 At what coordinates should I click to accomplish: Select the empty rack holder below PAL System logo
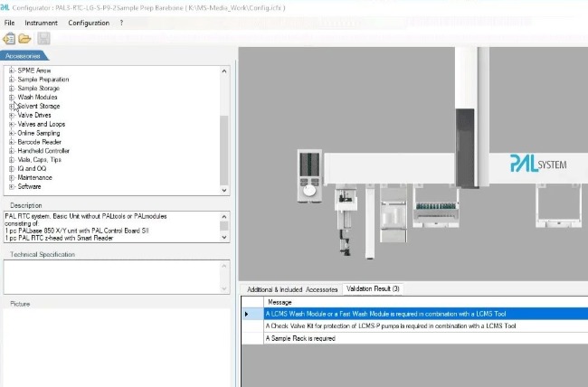coord(559,205)
